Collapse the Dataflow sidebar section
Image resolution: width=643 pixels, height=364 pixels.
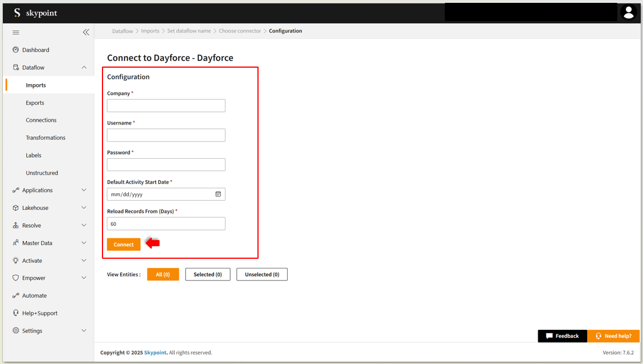click(x=84, y=68)
